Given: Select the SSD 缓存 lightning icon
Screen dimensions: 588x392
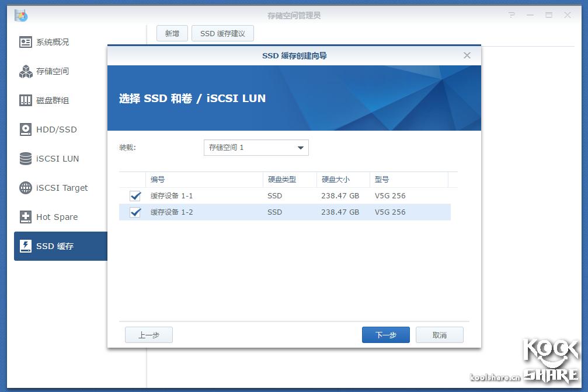Looking at the screenshot, I should point(25,246).
